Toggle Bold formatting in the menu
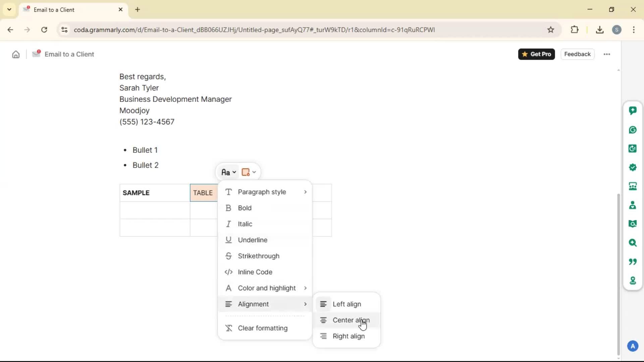Image resolution: width=644 pixels, height=362 pixels. [245, 208]
